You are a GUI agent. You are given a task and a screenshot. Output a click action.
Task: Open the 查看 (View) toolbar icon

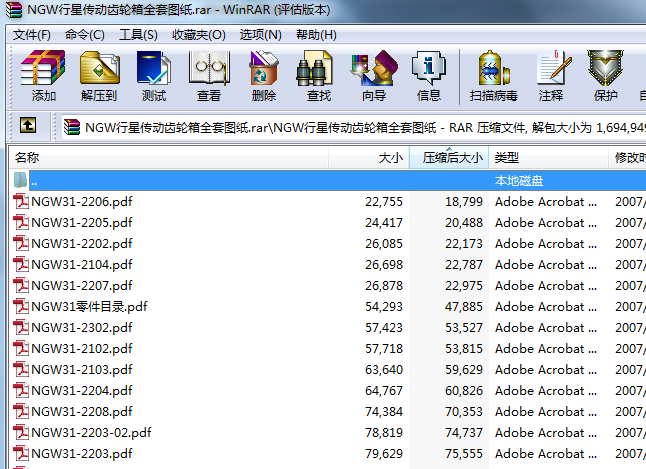click(209, 76)
